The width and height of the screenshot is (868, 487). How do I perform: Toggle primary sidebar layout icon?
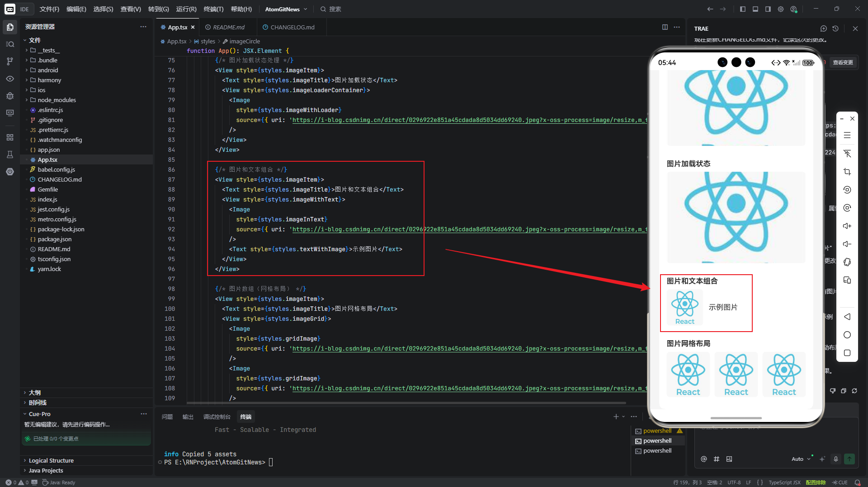(743, 9)
